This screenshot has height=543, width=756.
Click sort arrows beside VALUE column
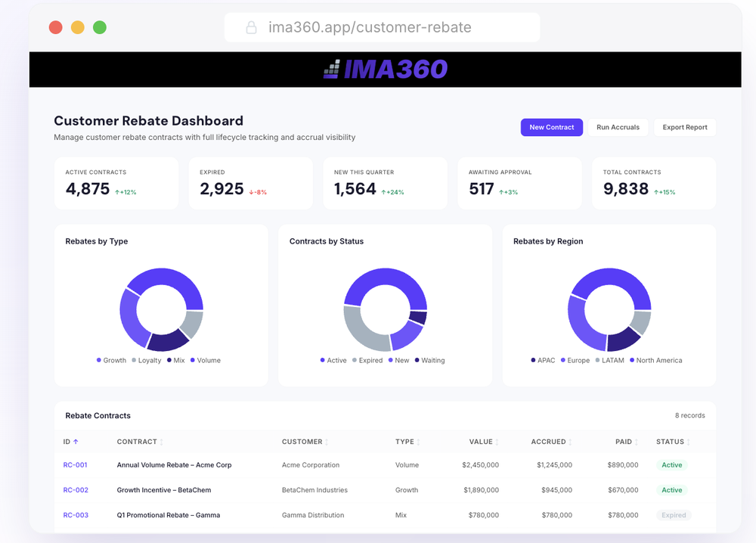click(497, 442)
